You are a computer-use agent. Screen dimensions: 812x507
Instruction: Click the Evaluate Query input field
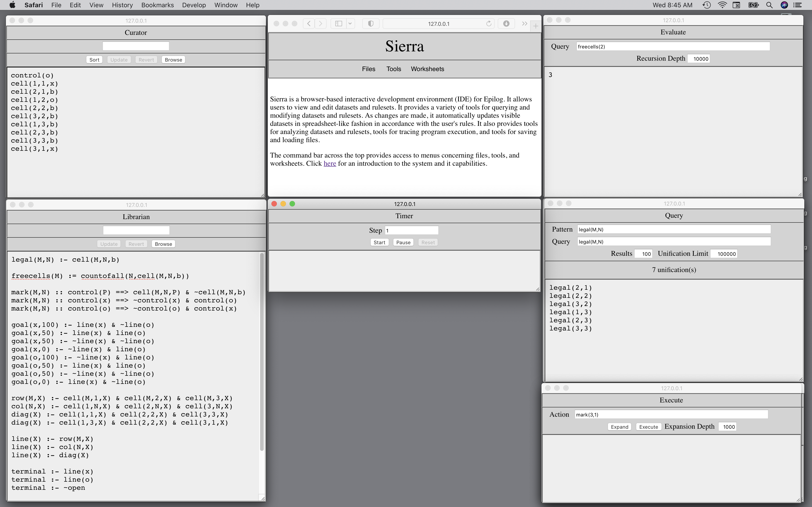point(673,47)
